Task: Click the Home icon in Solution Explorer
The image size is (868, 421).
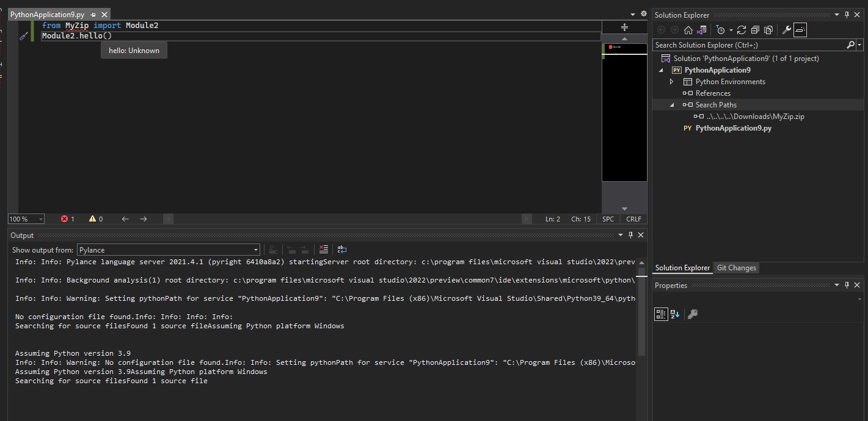Action: coord(688,30)
